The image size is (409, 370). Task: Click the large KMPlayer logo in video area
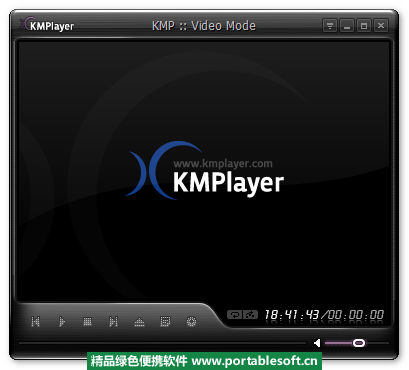point(205,171)
